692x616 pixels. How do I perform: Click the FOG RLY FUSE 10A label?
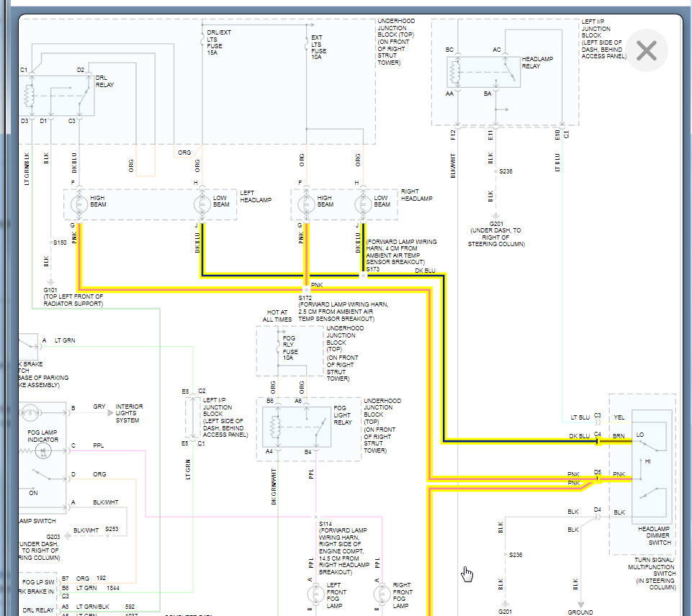[x=290, y=348]
